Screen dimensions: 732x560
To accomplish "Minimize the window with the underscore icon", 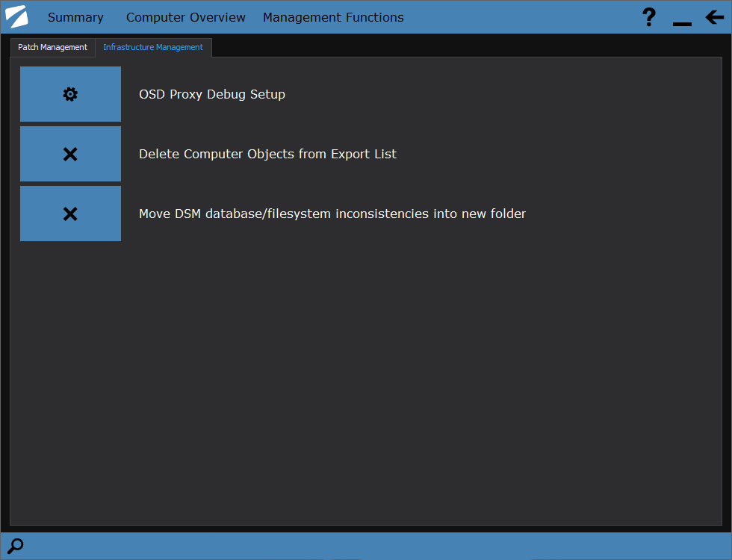I will pos(682,23).
